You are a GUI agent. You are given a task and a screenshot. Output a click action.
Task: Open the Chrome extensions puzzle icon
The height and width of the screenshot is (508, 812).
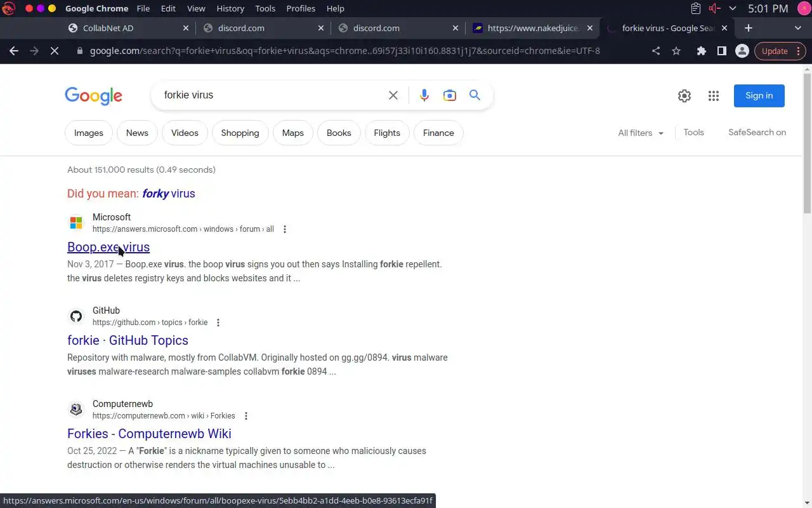tap(701, 51)
